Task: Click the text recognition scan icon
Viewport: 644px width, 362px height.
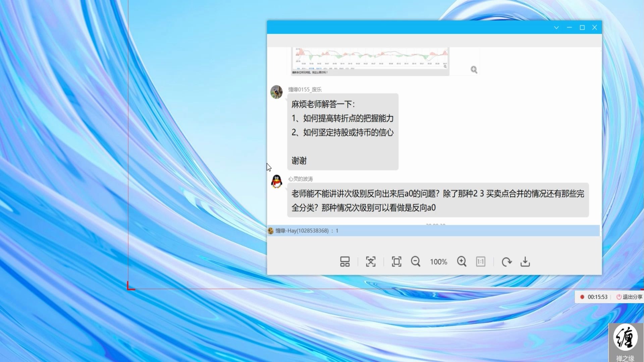Action: pos(371,261)
